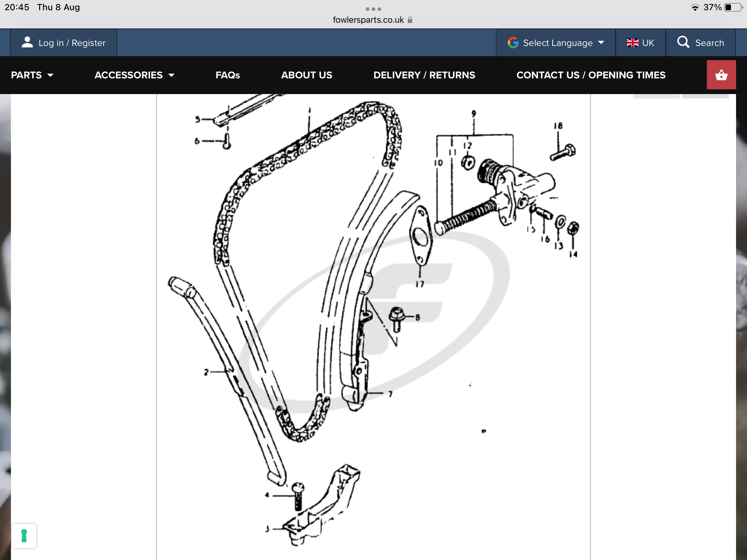
Task: Click the UK flag icon
Action: [x=632, y=43]
